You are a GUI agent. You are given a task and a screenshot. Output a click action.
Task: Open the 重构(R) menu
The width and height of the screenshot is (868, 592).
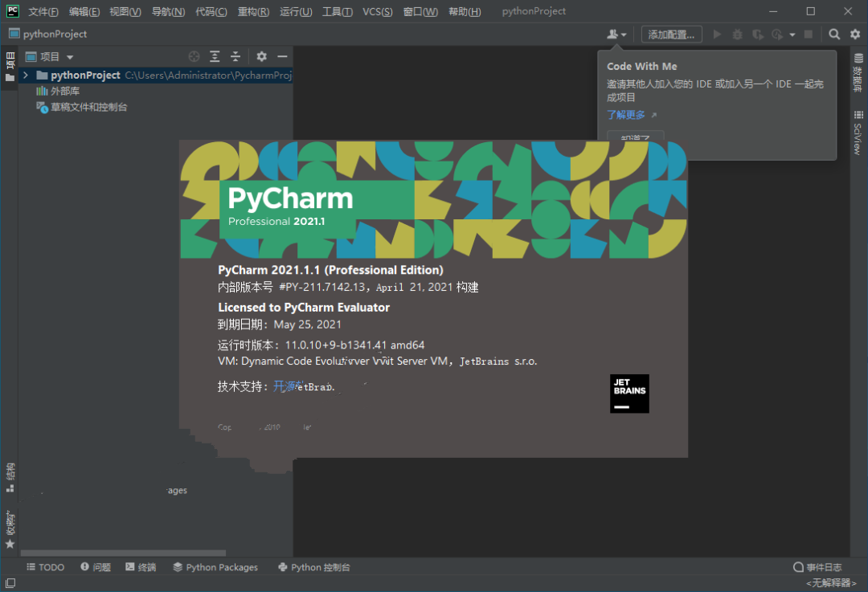pos(253,11)
